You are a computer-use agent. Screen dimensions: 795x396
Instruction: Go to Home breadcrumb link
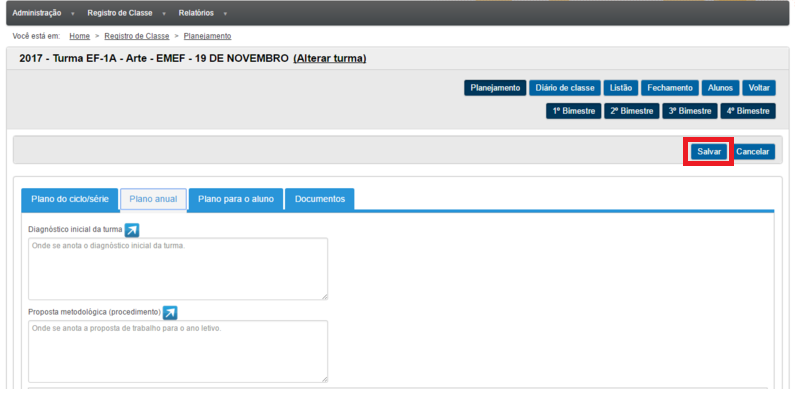(x=80, y=36)
